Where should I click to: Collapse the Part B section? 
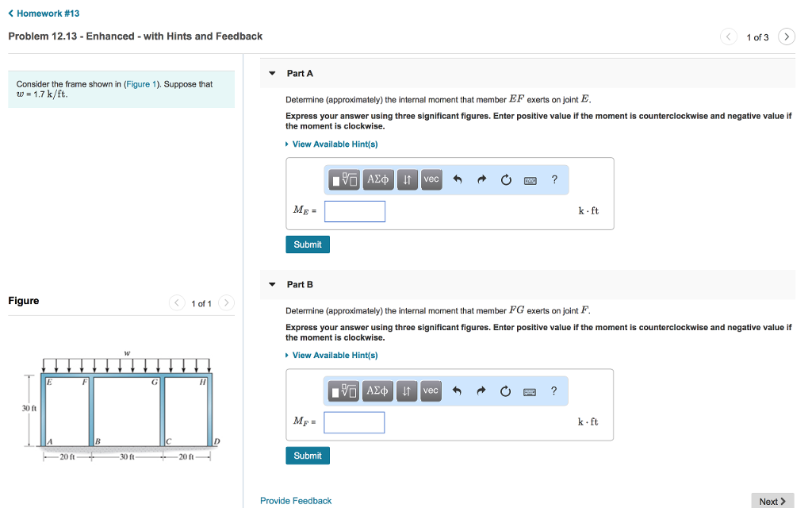pyautogui.click(x=272, y=284)
